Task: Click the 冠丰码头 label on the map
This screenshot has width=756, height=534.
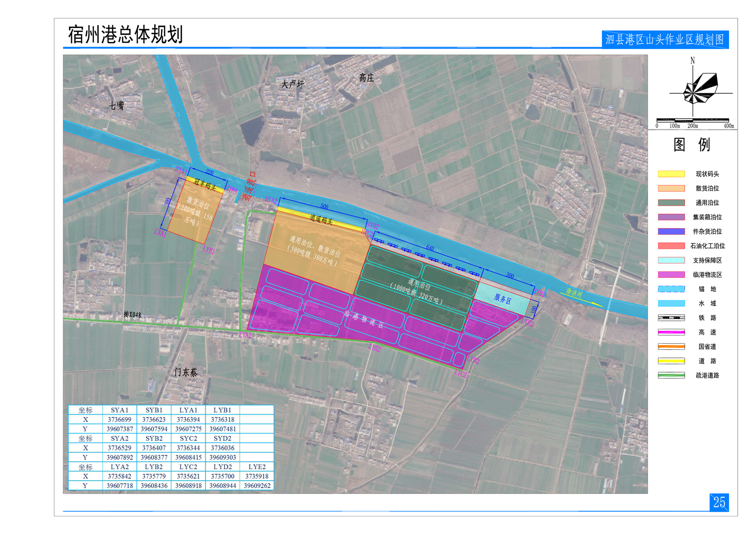Action: pos(205,184)
